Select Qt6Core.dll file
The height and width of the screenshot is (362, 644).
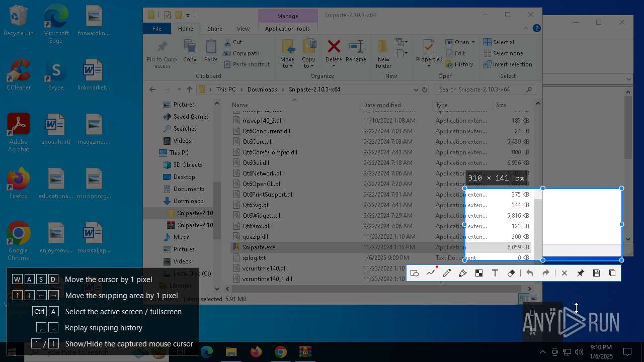click(x=258, y=142)
